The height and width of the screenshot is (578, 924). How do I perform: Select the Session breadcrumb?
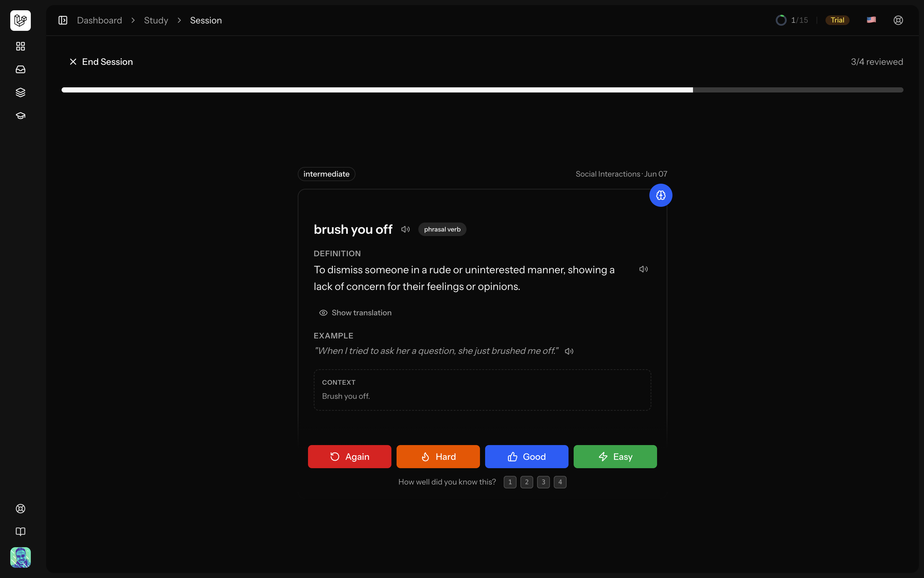[206, 20]
